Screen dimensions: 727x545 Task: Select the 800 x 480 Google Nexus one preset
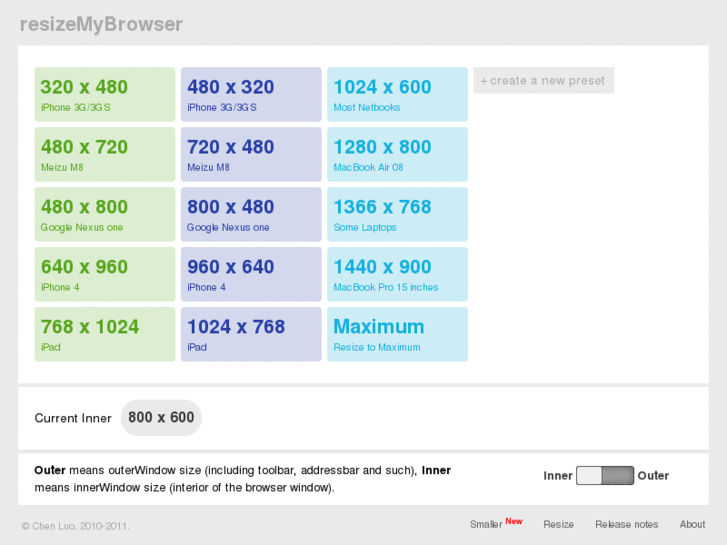coord(251,214)
